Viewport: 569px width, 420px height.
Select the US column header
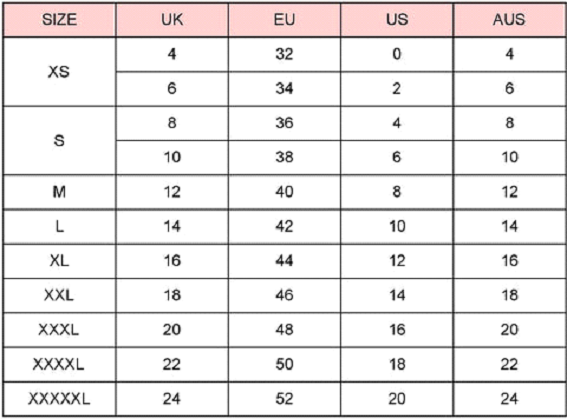(397, 20)
